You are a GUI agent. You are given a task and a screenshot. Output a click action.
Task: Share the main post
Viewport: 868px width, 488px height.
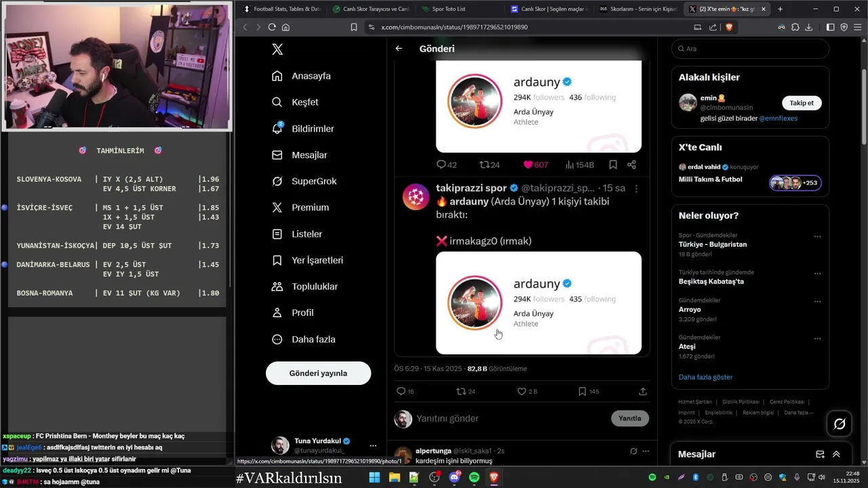click(x=643, y=392)
